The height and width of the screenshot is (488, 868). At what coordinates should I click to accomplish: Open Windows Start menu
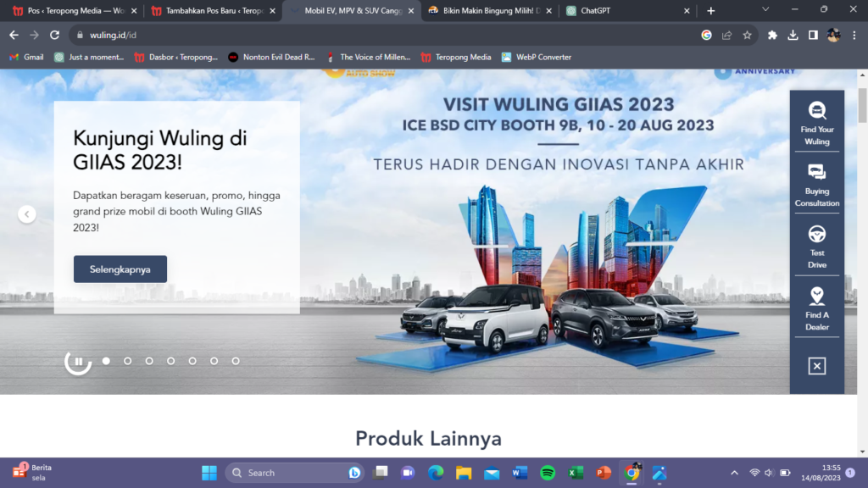coord(209,473)
